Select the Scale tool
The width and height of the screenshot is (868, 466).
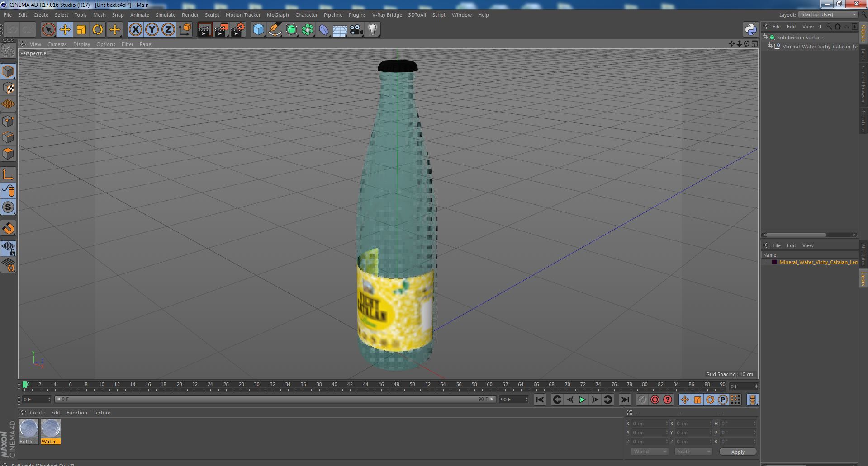coord(81,30)
